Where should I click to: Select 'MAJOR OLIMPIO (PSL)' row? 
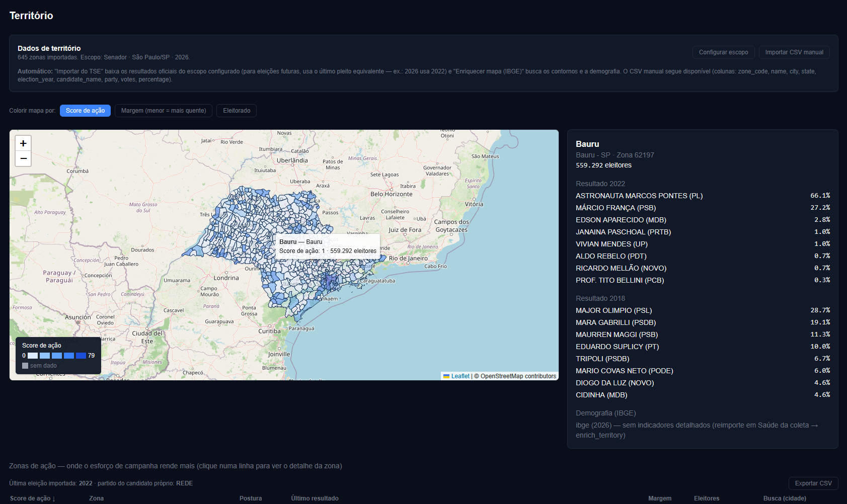click(703, 310)
